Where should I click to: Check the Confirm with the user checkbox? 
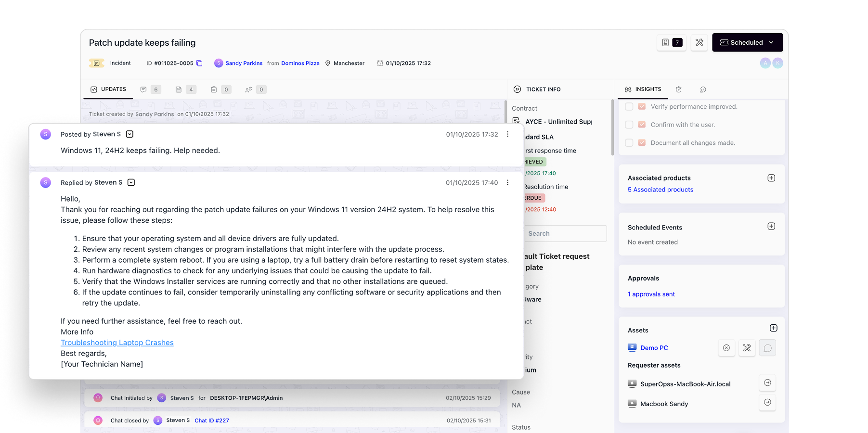point(629,125)
